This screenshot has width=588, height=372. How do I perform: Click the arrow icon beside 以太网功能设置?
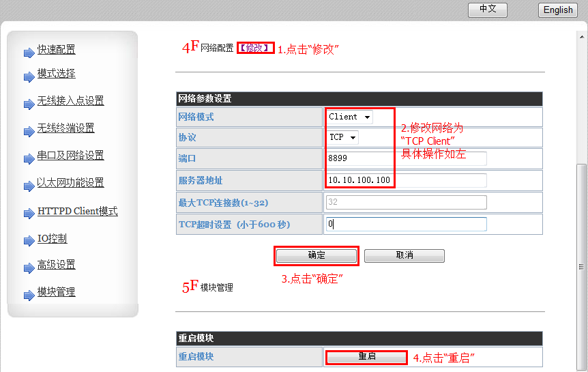point(29,186)
